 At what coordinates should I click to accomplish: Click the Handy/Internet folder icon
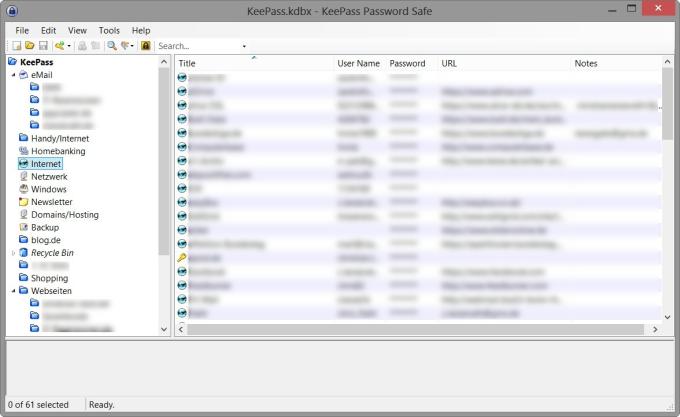(x=23, y=138)
